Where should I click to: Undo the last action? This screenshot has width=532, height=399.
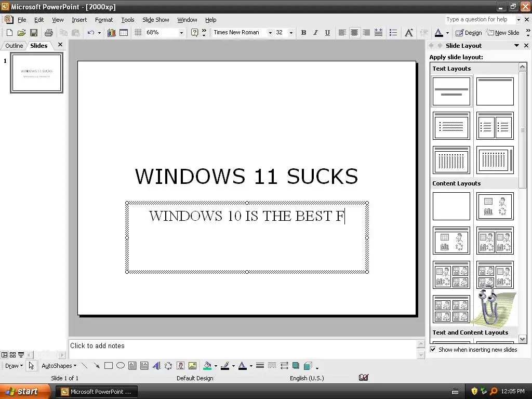pos(90,33)
